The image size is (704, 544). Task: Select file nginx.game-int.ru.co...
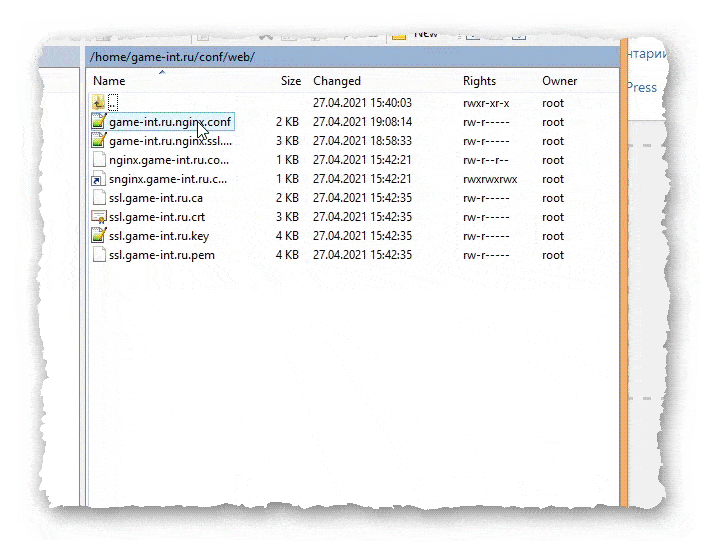[x=169, y=160]
